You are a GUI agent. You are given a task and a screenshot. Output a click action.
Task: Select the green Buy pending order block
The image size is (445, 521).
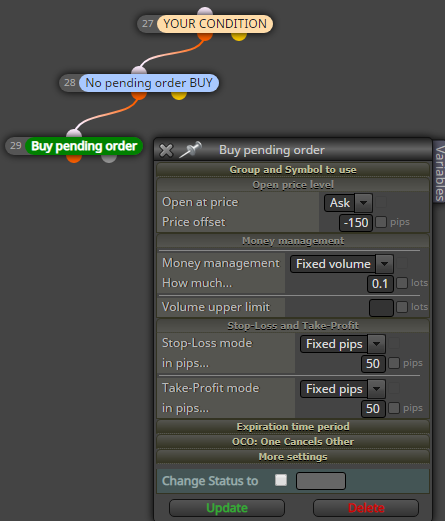[x=84, y=146]
